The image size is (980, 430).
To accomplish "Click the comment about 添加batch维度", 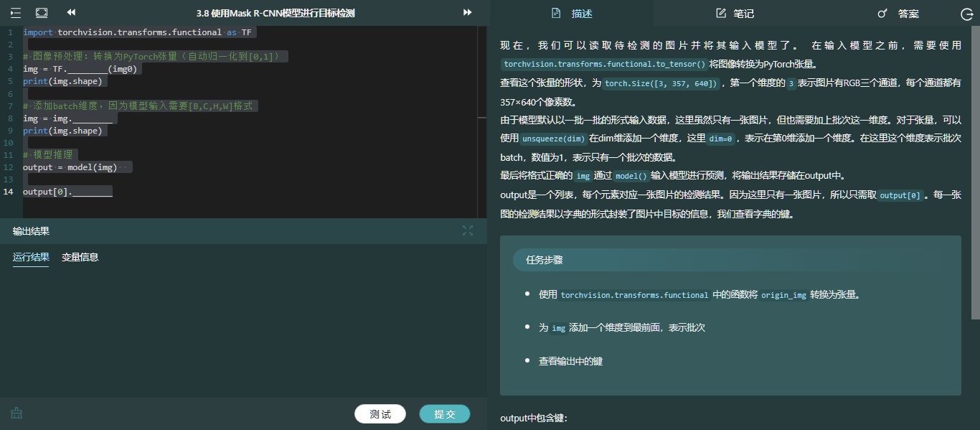I will tap(138, 106).
